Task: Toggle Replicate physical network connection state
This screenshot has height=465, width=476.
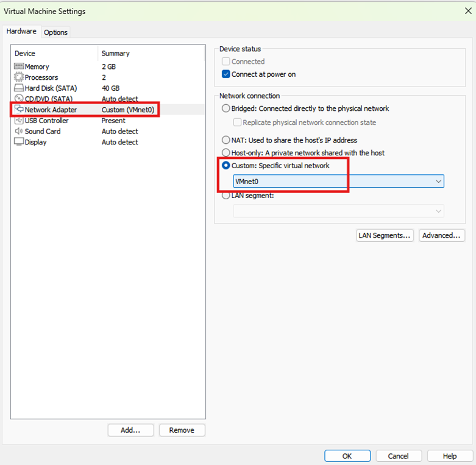Action: 237,122
